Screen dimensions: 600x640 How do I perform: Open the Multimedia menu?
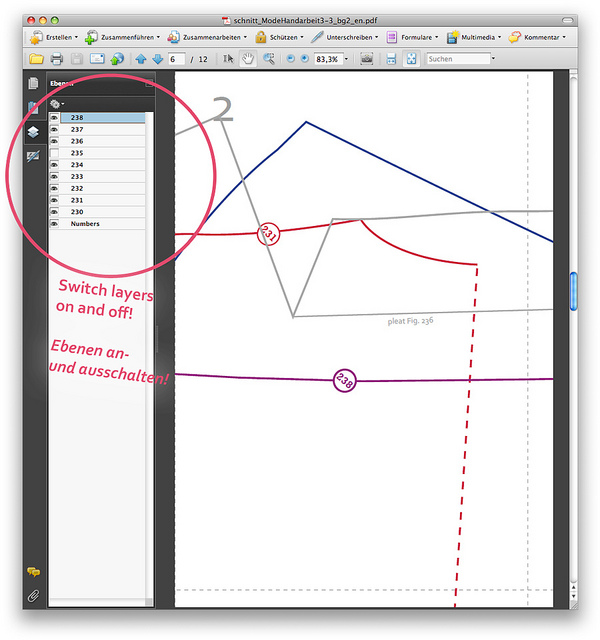click(474, 37)
